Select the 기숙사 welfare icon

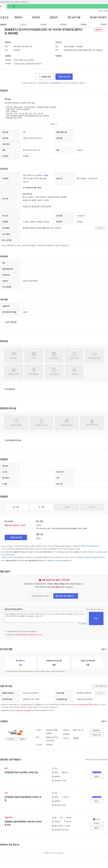tap(34, 356)
